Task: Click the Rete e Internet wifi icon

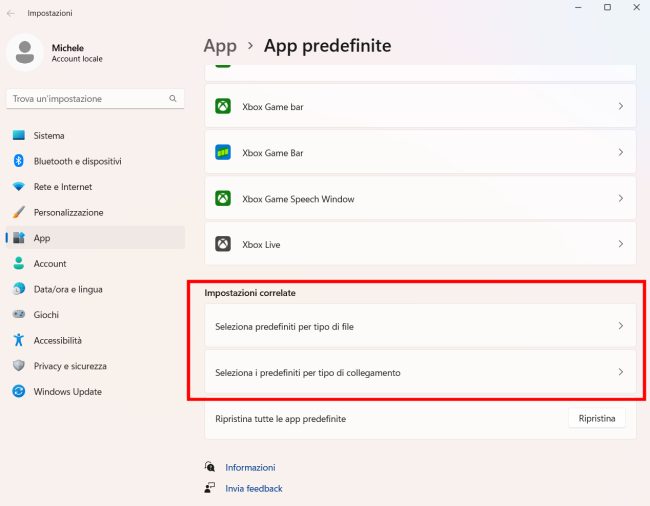Action: tap(19, 186)
